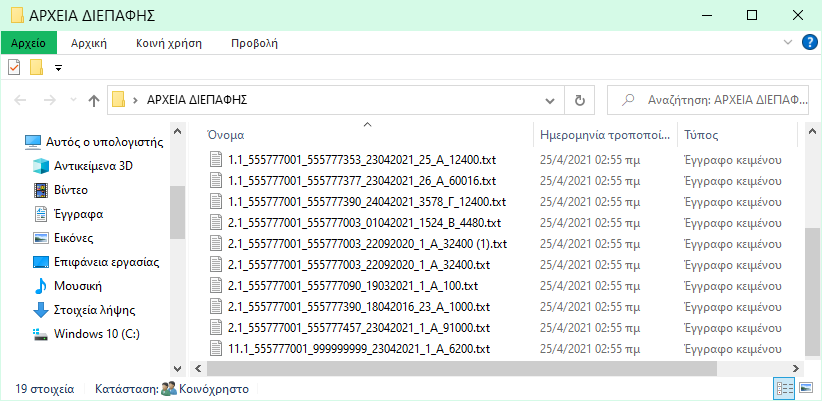Open the Customize Quick Access Toolbar dropdown
Image resolution: width=822 pixels, height=401 pixels.
[58, 68]
